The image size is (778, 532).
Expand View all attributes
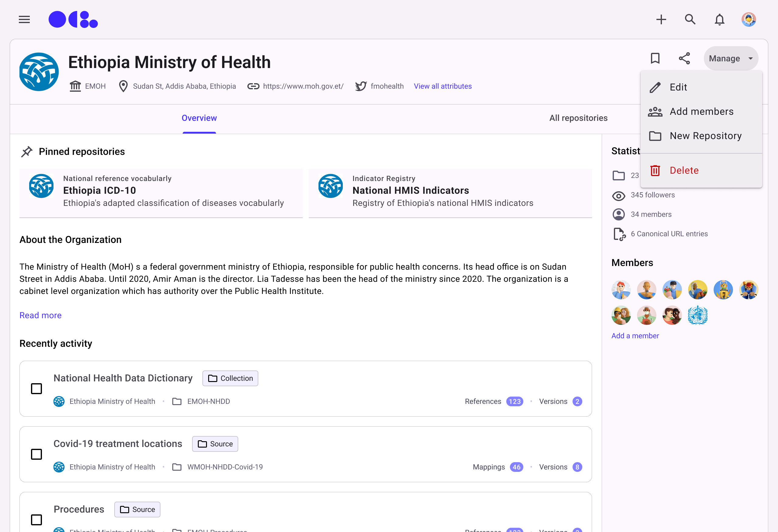pyautogui.click(x=442, y=86)
